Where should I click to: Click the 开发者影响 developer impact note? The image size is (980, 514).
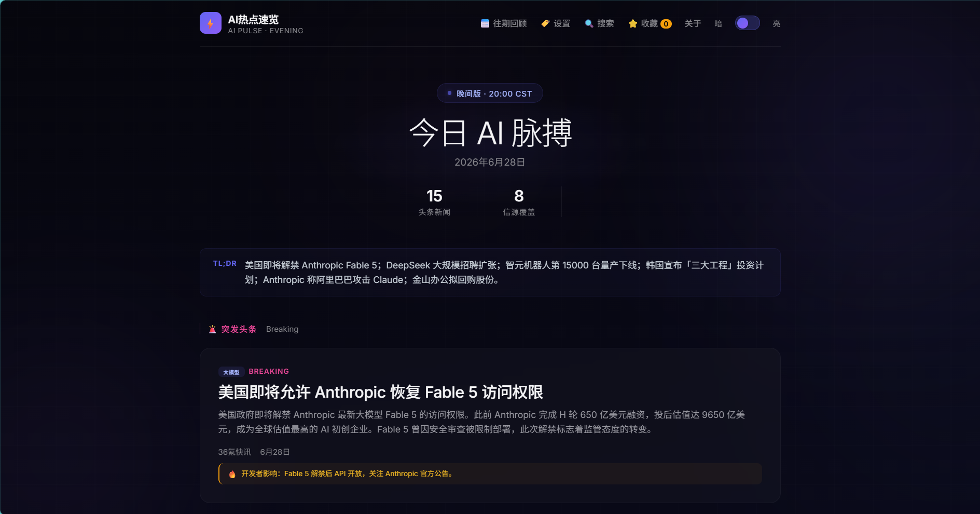click(490, 474)
